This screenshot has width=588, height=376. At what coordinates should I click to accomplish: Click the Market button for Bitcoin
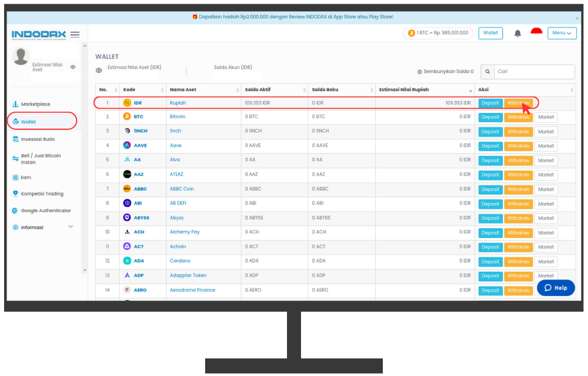(546, 117)
